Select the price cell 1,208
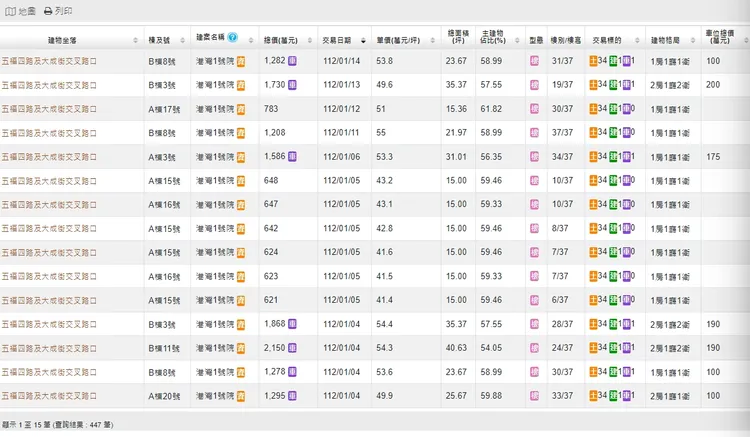The height and width of the screenshot is (437, 750). click(x=275, y=132)
